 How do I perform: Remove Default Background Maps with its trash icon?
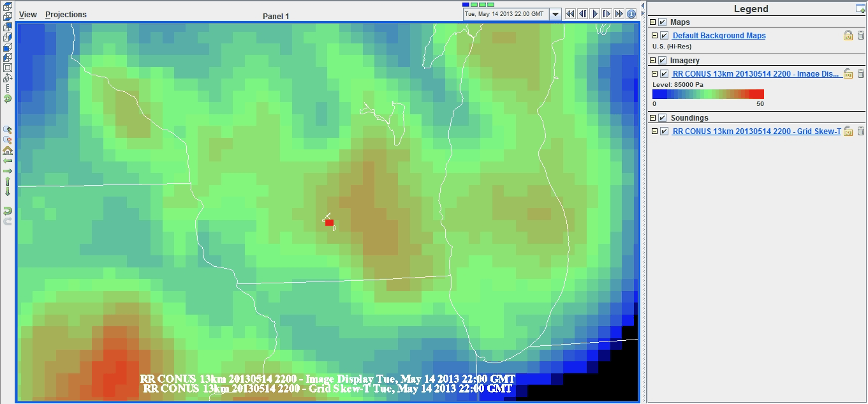[x=860, y=36]
